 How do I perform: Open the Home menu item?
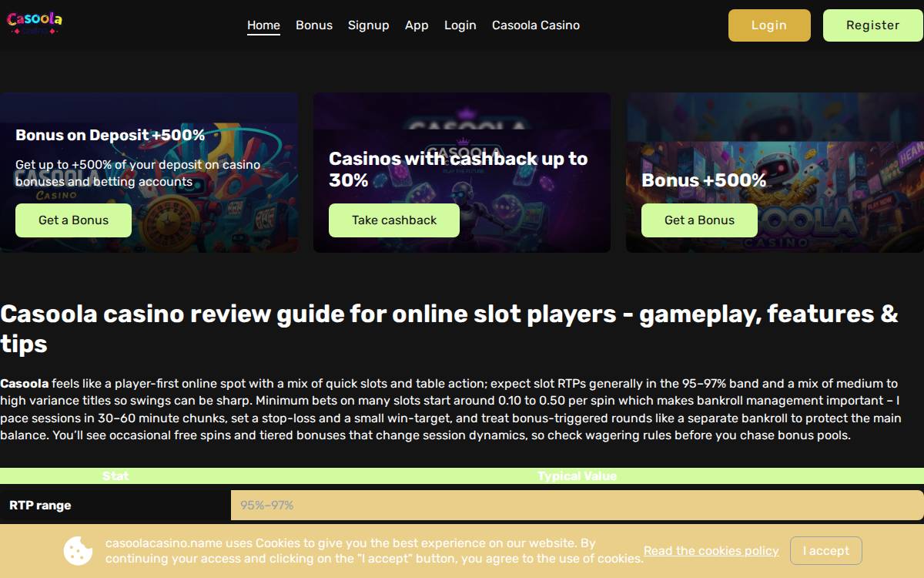[x=263, y=25]
